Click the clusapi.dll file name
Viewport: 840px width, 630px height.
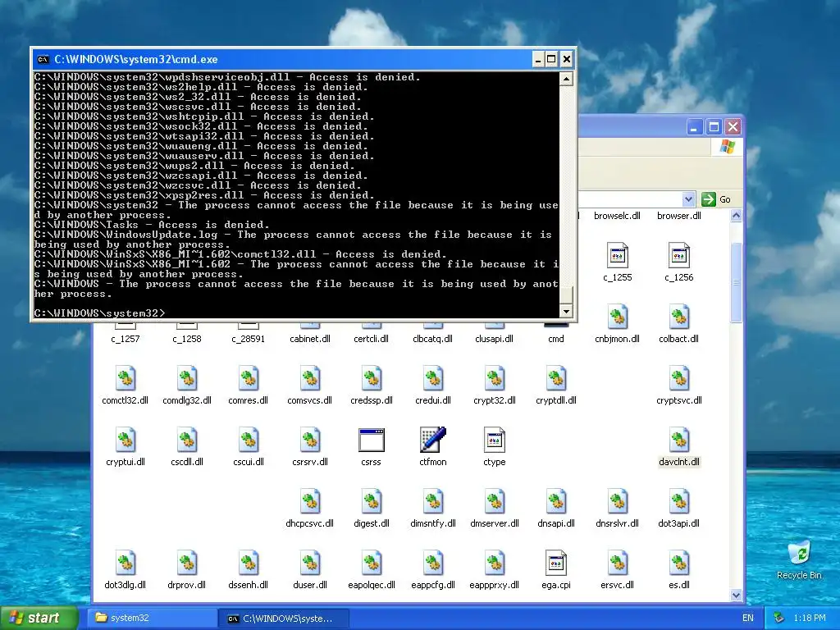(x=495, y=339)
